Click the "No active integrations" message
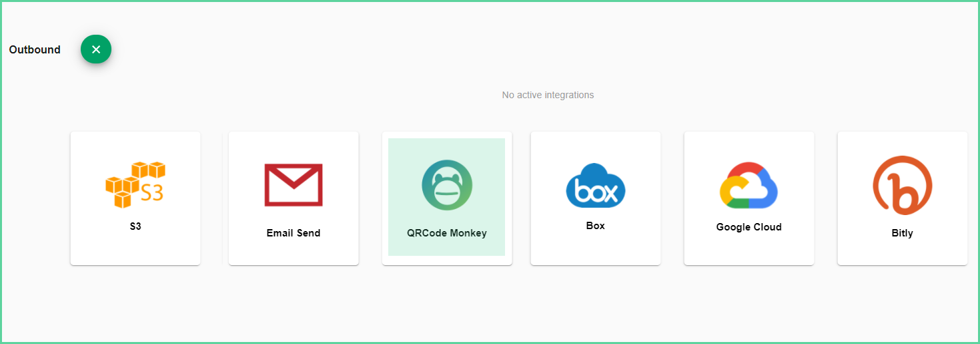Image resolution: width=980 pixels, height=344 pixels. 548,95
